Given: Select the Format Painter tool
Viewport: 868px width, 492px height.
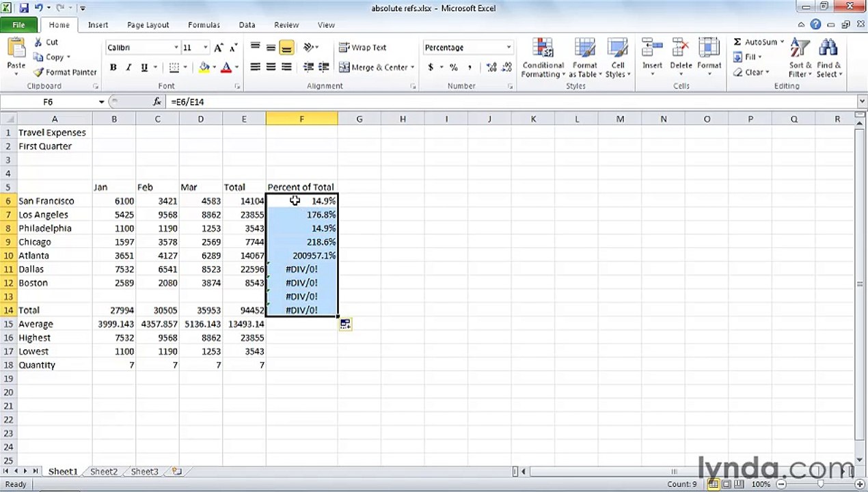Looking at the screenshot, I should pyautogui.click(x=65, y=72).
